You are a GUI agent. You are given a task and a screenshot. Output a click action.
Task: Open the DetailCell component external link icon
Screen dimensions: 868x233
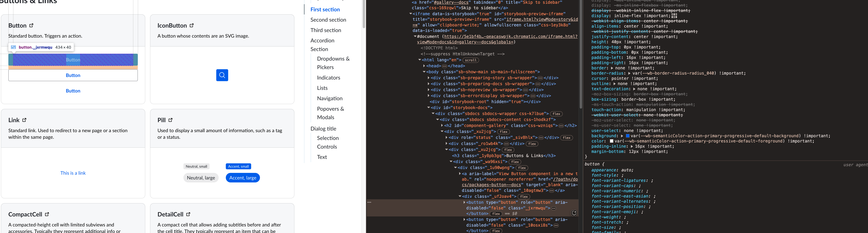pos(188,214)
